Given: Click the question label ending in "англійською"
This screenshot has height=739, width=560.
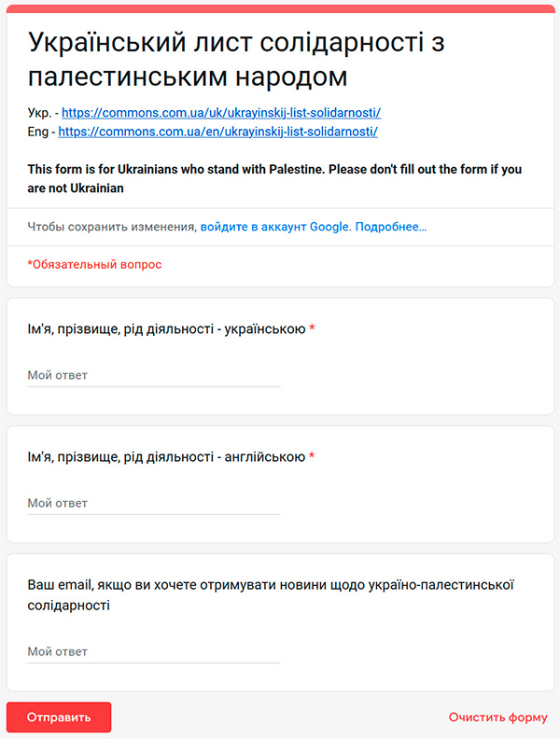Looking at the screenshot, I should pos(166,457).
